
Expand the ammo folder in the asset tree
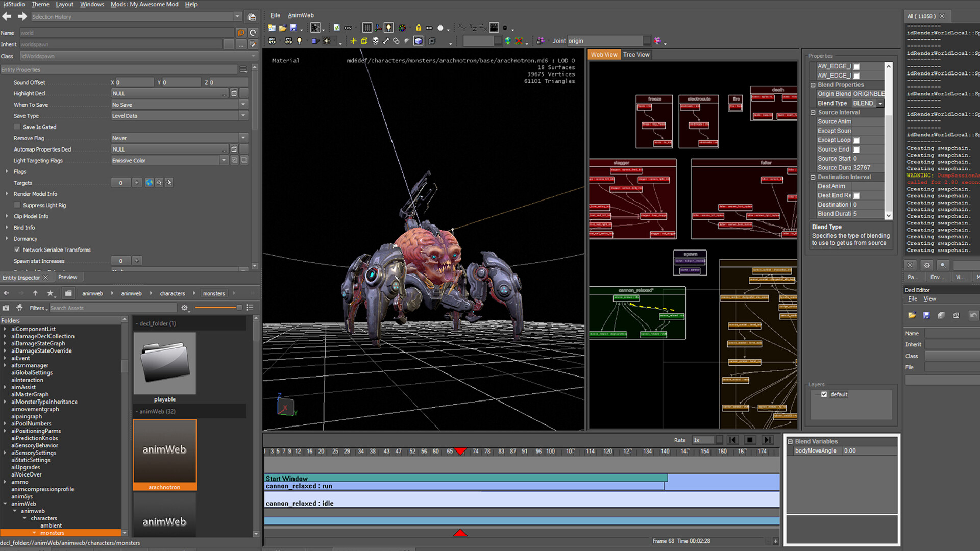pos(5,482)
